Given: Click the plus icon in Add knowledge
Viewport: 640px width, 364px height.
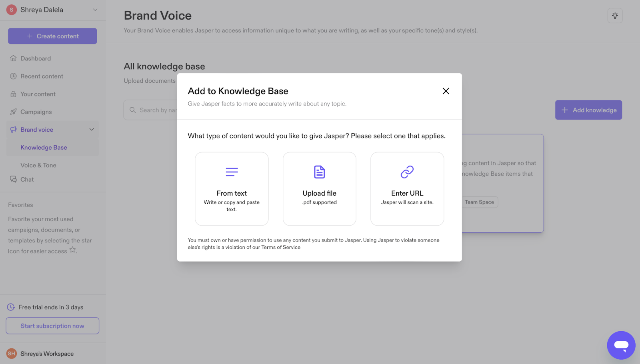Looking at the screenshot, I should (x=565, y=110).
